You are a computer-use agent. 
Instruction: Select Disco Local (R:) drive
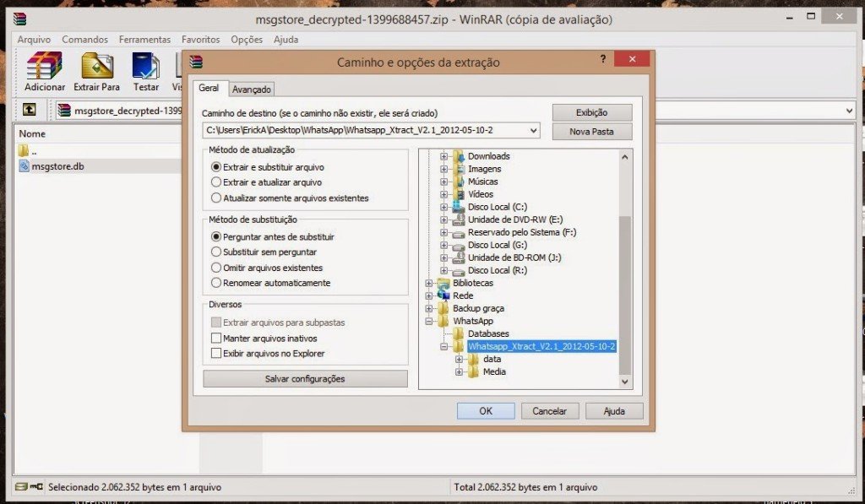(x=497, y=270)
